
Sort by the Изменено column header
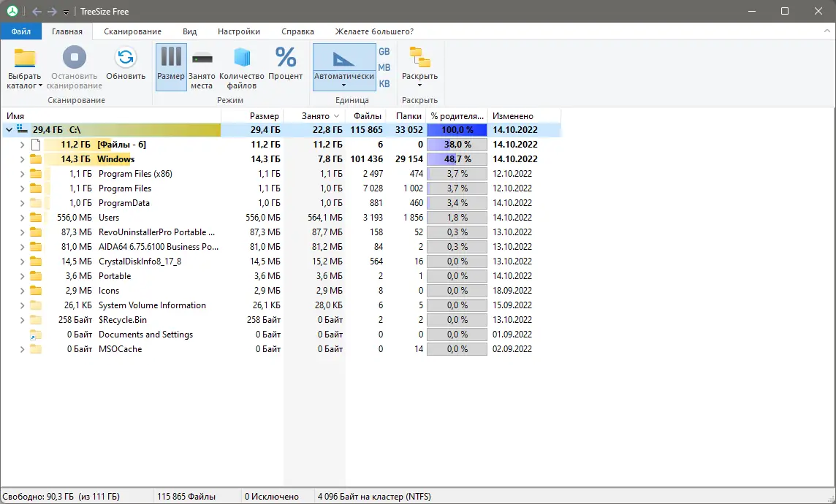click(x=525, y=115)
